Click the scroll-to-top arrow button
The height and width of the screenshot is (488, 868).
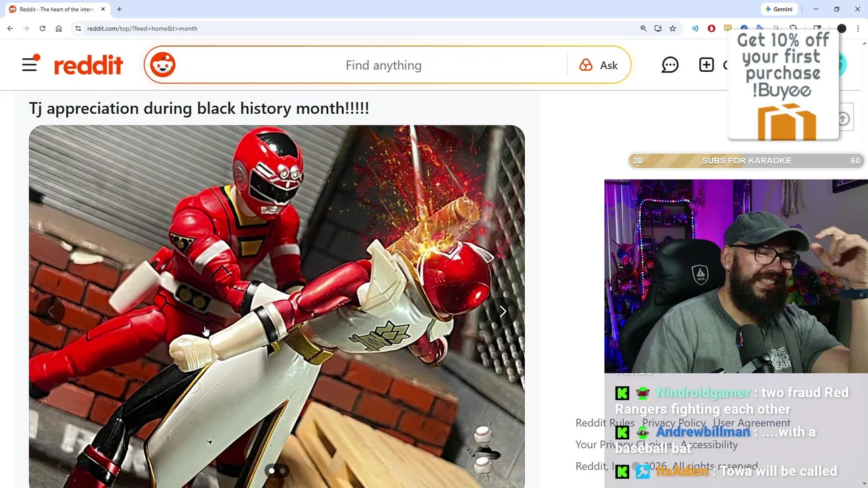(843, 119)
